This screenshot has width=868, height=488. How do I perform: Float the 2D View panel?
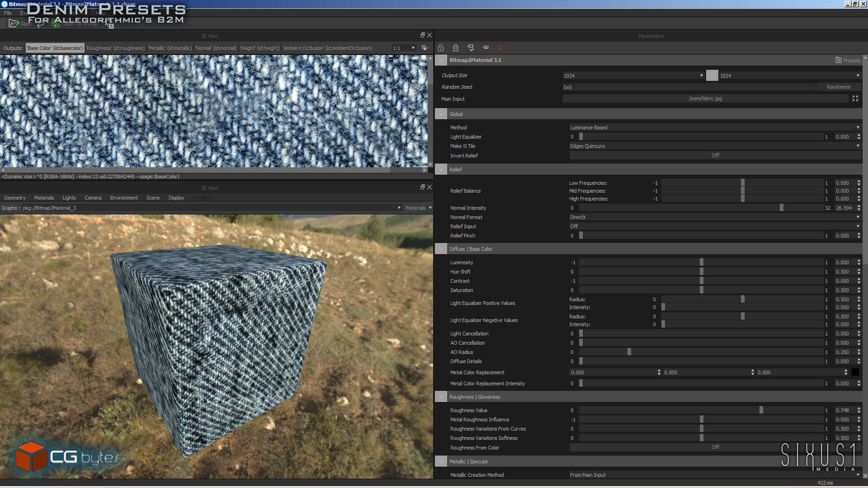coord(423,35)
